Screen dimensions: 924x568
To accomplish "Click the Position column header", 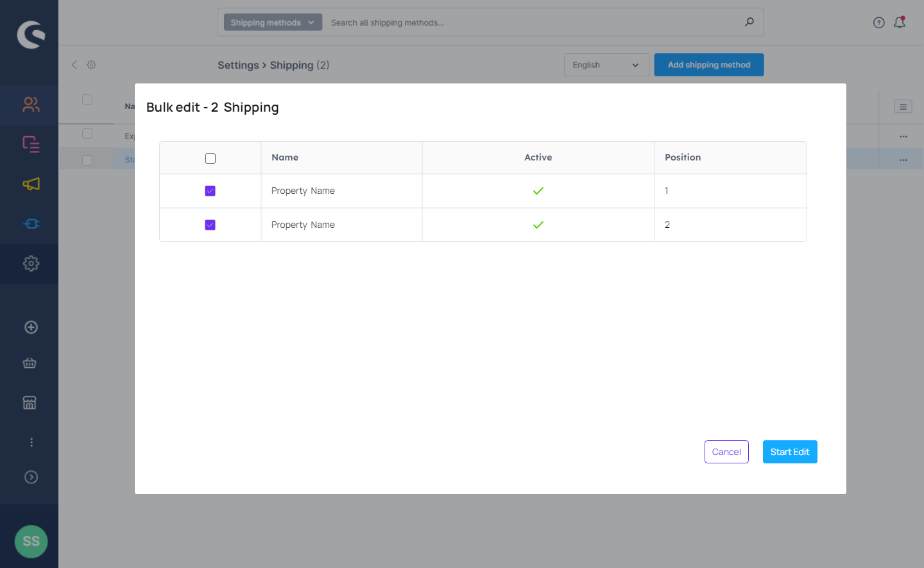I will tap(683, 157).
